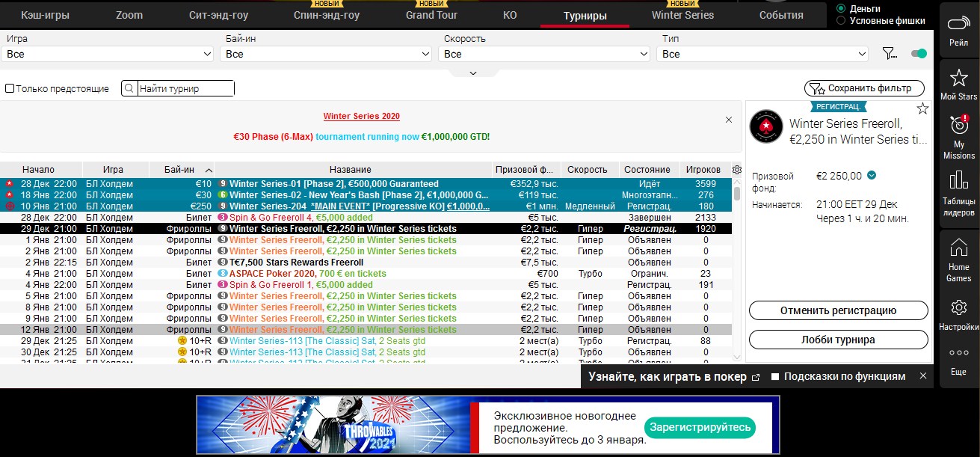The width and height of the screenshot is (980, 457).
Task: Switch to the События tab
Action: 781,15
